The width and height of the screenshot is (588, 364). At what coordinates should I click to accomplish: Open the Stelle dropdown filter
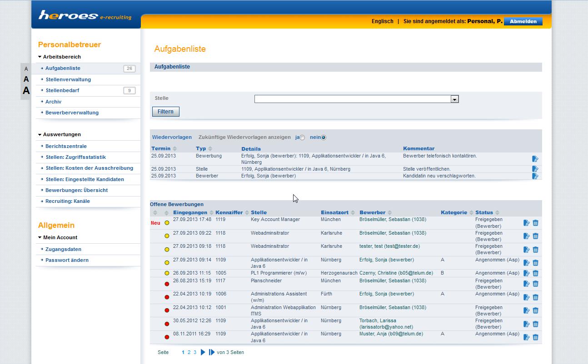pos(454,99)
